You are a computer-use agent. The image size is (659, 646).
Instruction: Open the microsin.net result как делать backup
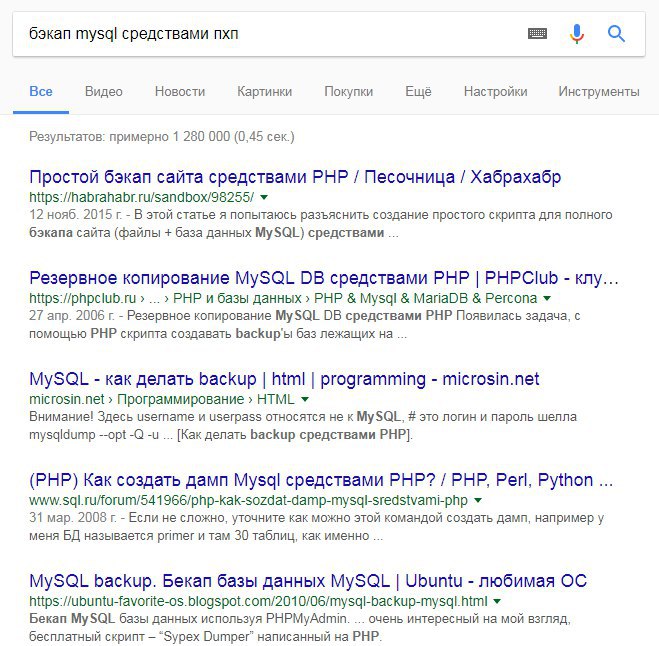(284, 379)
